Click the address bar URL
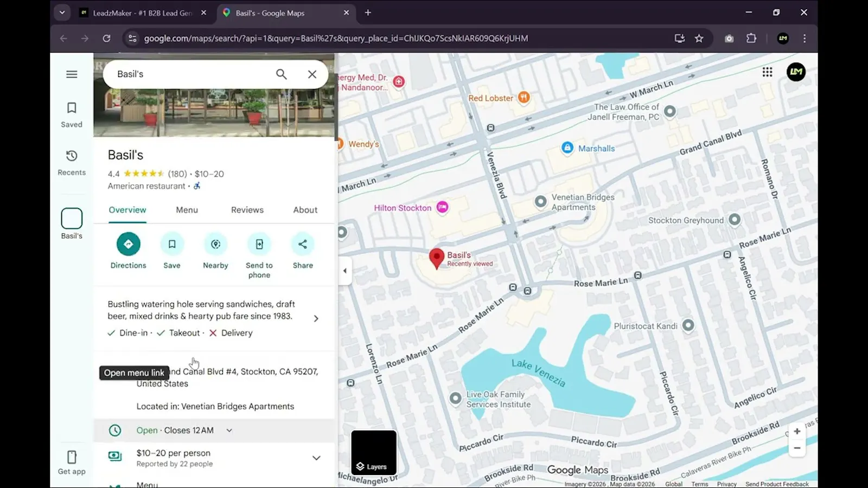The image size is (868, 488). pyautogui.click(x=336, y=38)
